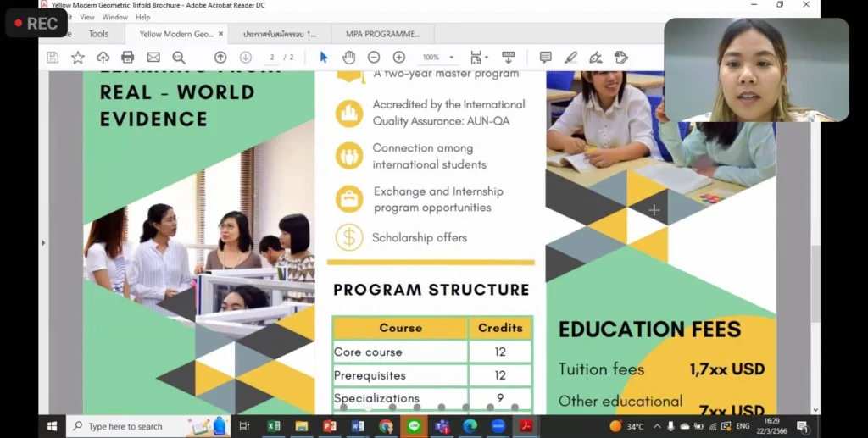The image size is (868, 438).
Task: Click the 'Core course' table cell
Action: [400, 352]
